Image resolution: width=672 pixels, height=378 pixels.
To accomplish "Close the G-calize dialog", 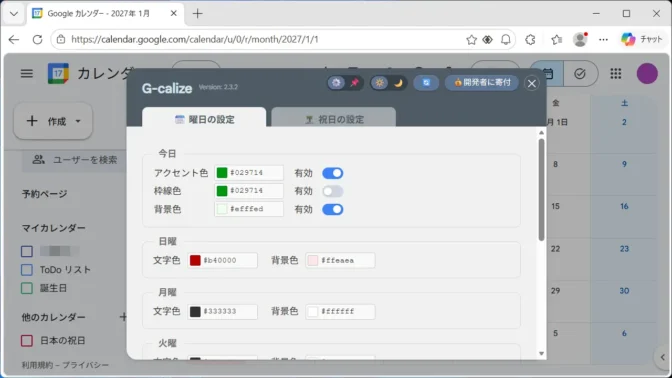I will click(532, 83).
